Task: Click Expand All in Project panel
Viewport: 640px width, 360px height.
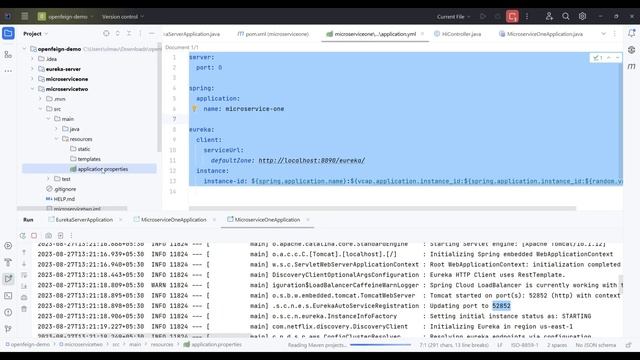Action: point(118,33)
